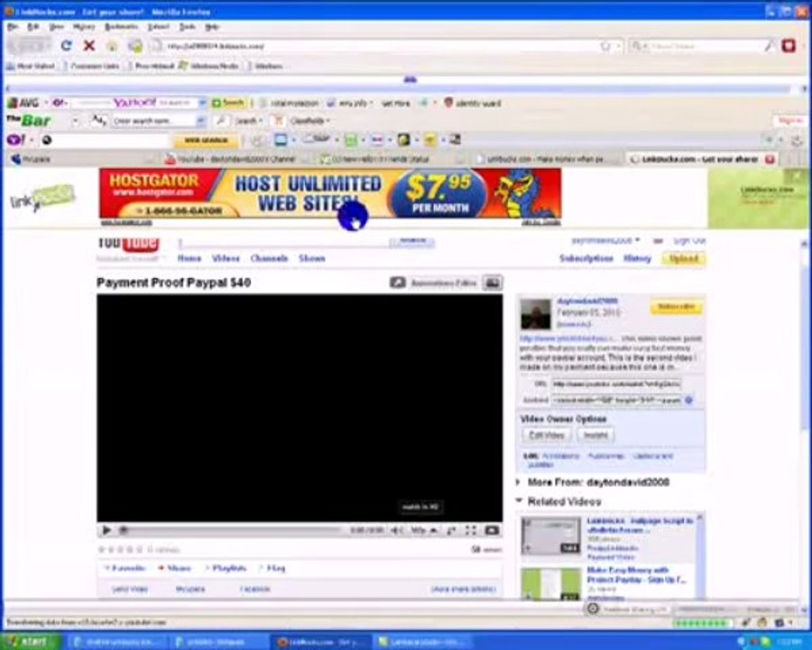Screen dimensions: 812x650
Task: Enter fullscreen mode on video player
Action: (x=470, y=530)
